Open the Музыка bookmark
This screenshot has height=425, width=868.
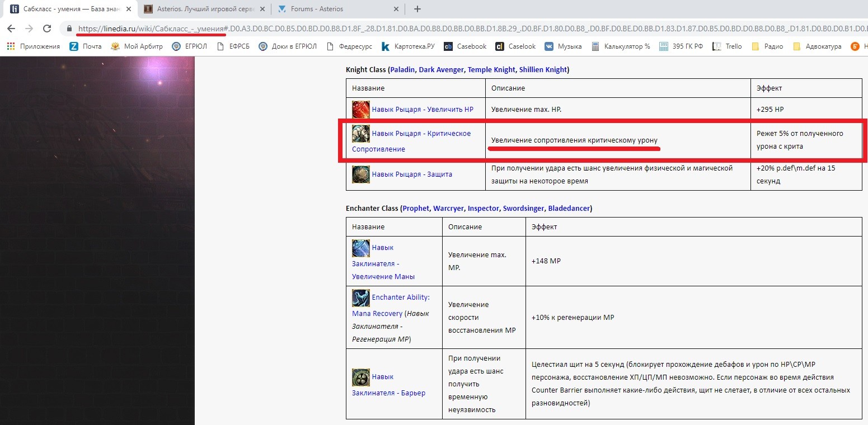pyautogui.click(x=564, y=46)
